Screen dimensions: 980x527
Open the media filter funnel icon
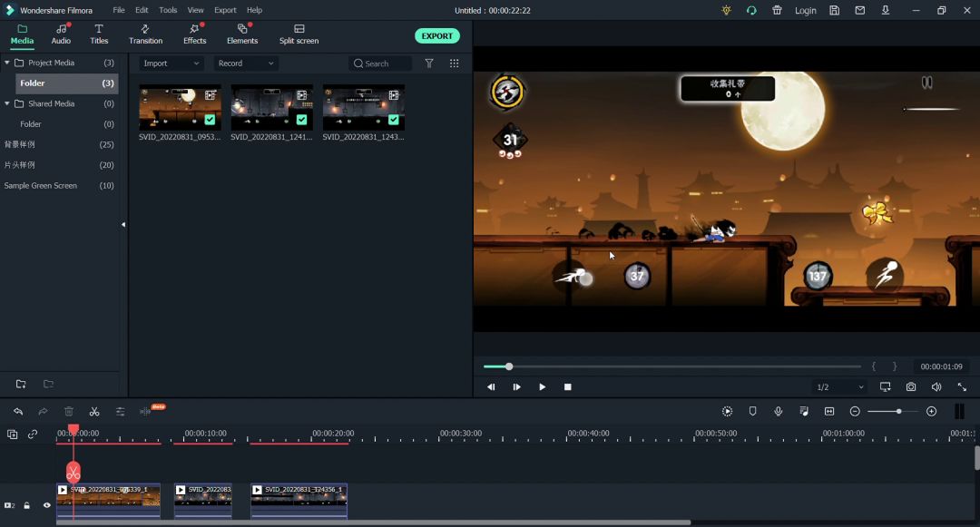coord(429,63)
